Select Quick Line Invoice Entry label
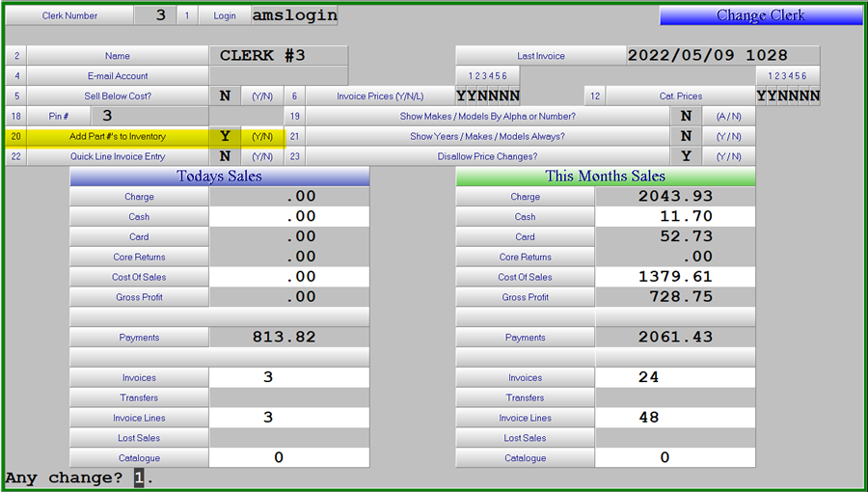 (118, 156)
